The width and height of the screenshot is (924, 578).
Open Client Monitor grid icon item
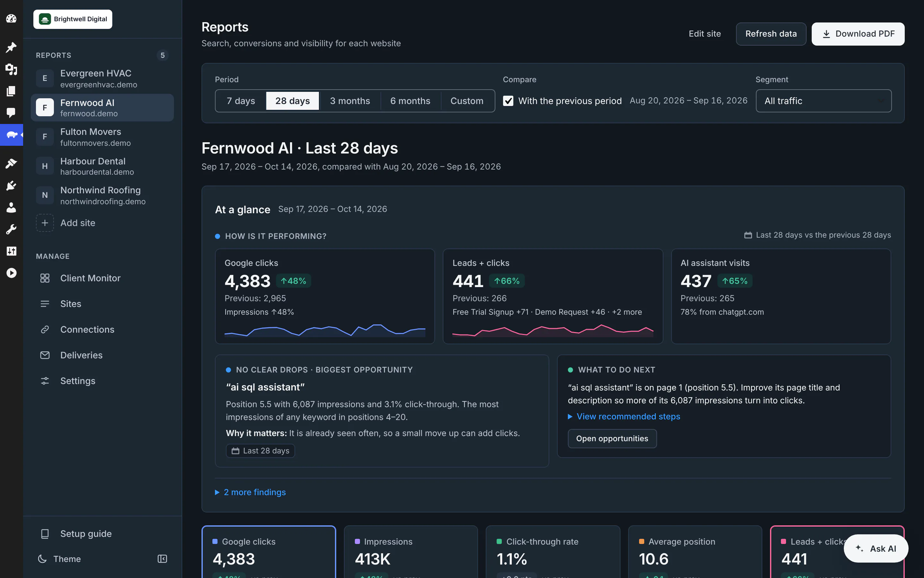[102, 278]
